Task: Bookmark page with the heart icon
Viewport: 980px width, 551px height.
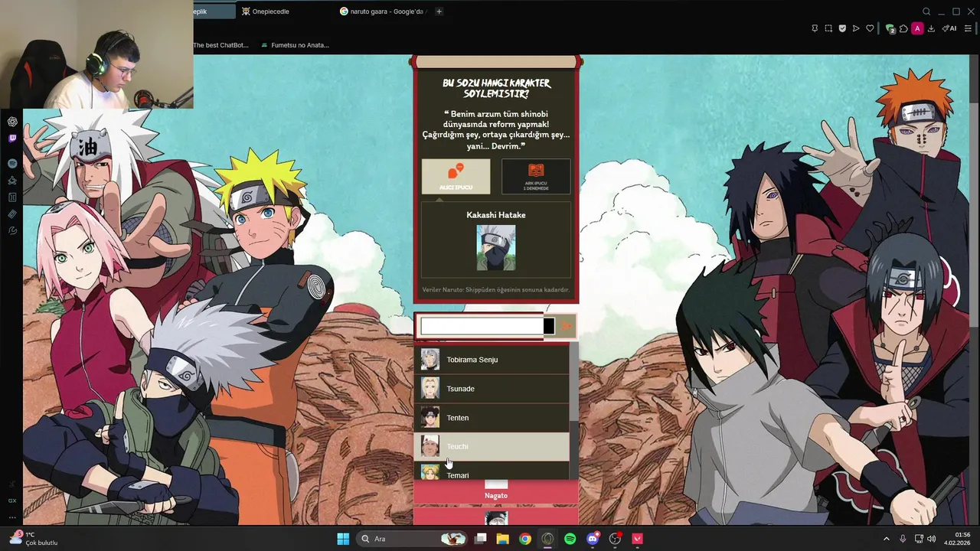Action: [870, 28]
